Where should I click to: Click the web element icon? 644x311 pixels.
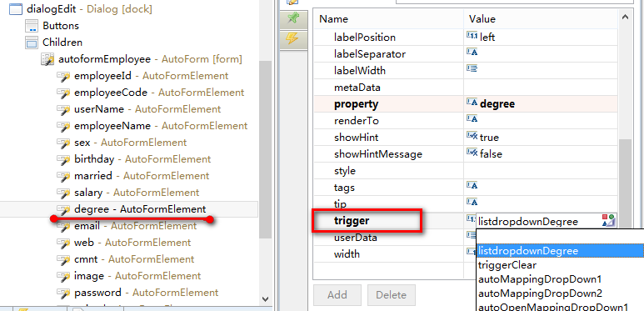63,243
